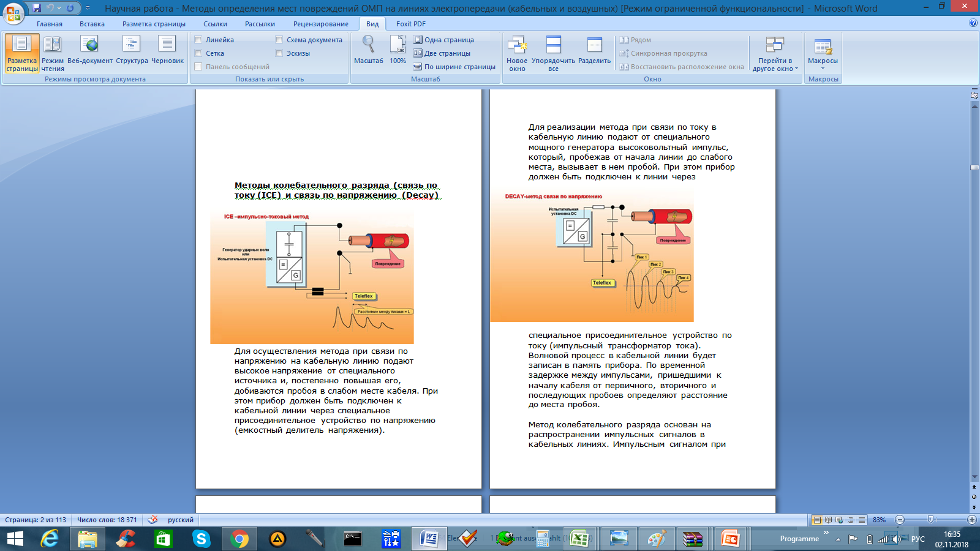This screenshot has height=551, width=980.
Task: Open the Office button menu
Action: pyautogui.click(x=13, y=13)
